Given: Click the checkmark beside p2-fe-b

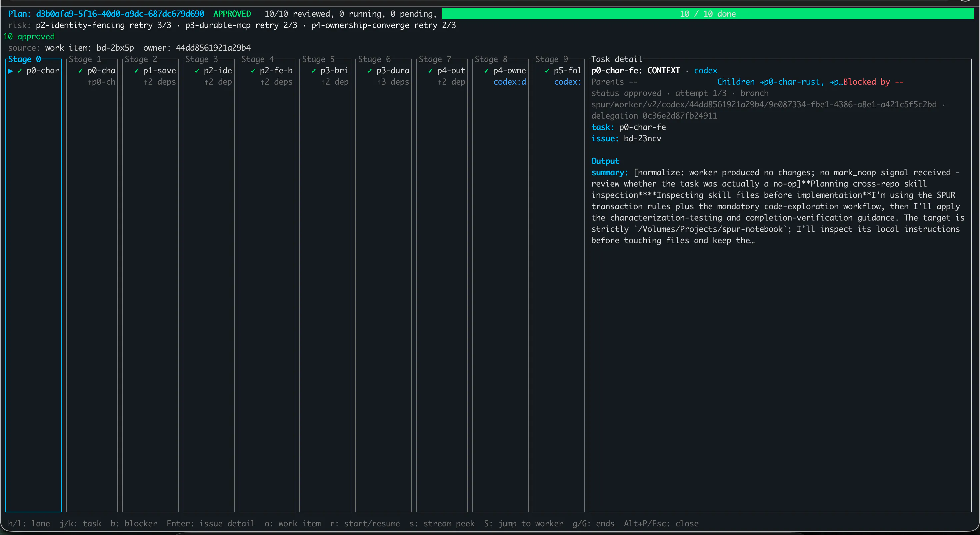Looking at the screenshot, I should coord(253,71).
